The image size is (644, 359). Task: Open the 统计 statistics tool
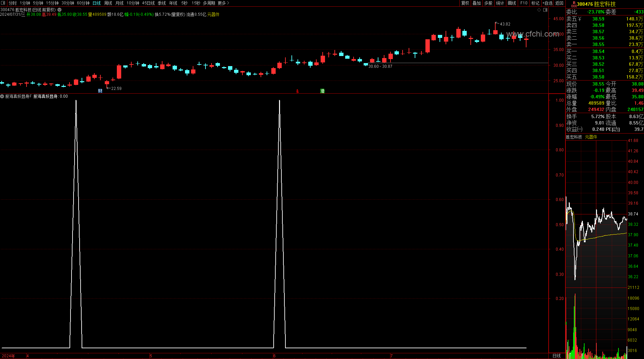500,3
